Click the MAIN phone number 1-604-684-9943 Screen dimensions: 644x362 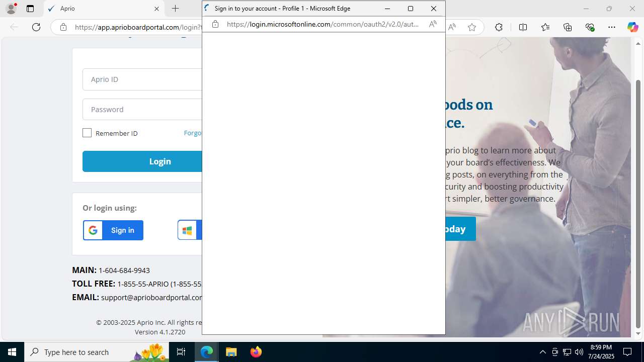pos(124,270)
